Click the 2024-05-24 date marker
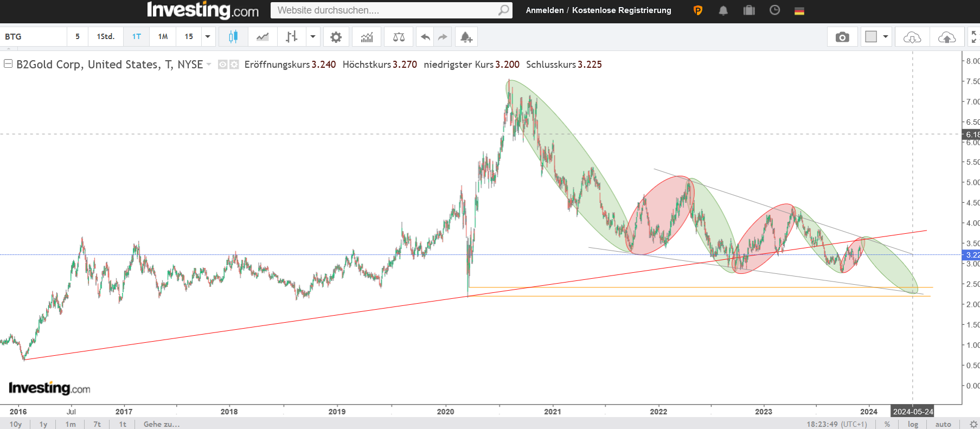This screenshot has width=980, height=429. pos(913,412)
